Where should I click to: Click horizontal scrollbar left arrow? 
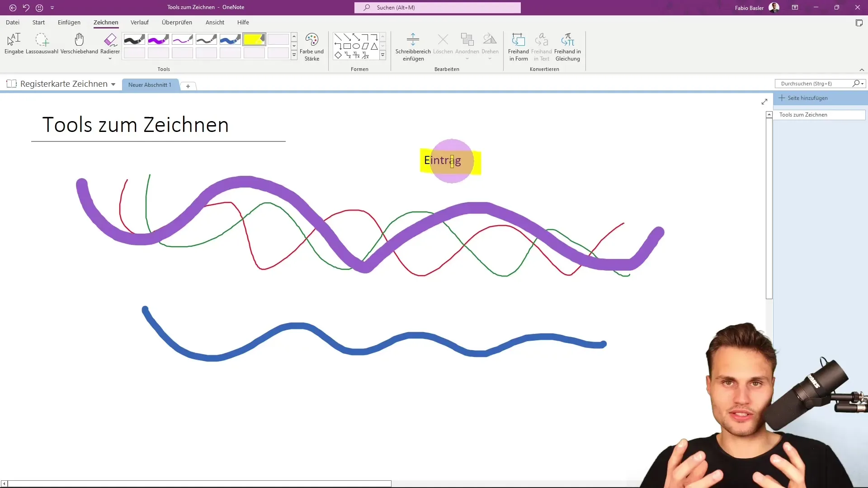(4, 484)
